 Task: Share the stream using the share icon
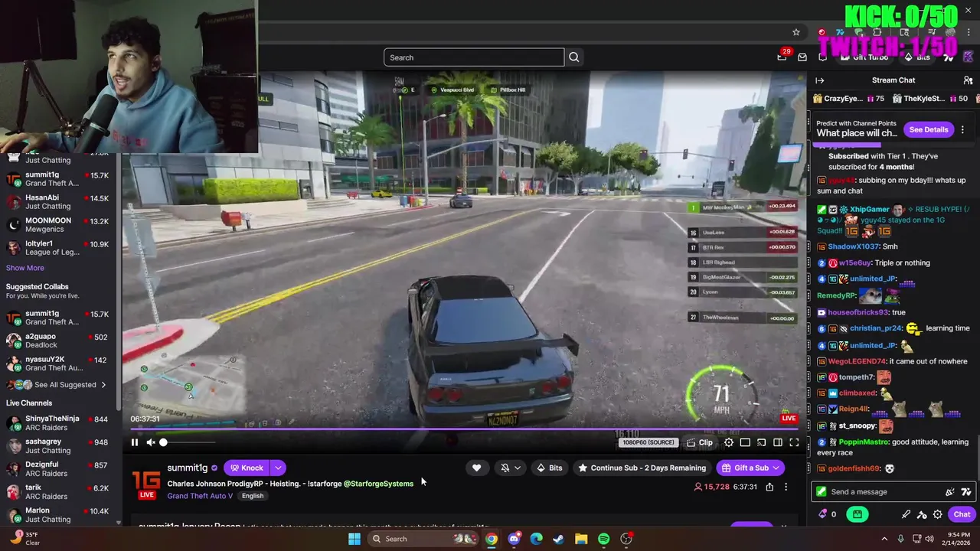[769, 487]
